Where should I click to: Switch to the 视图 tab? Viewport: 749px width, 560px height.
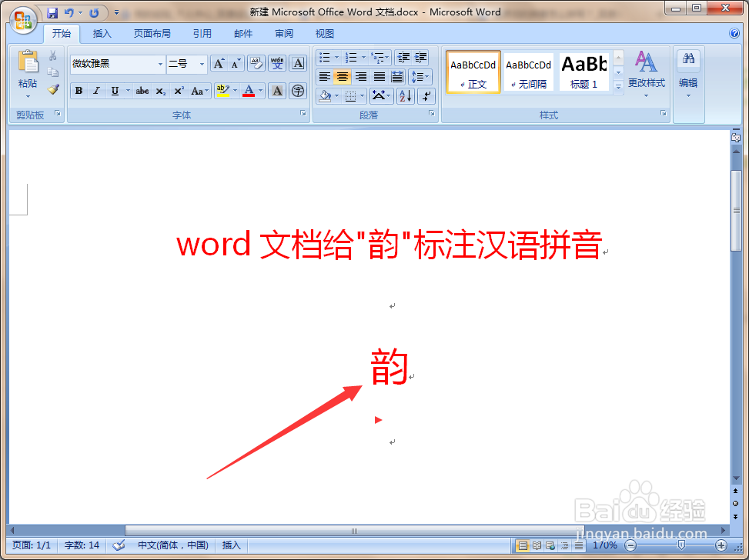(x=325, y=33)
